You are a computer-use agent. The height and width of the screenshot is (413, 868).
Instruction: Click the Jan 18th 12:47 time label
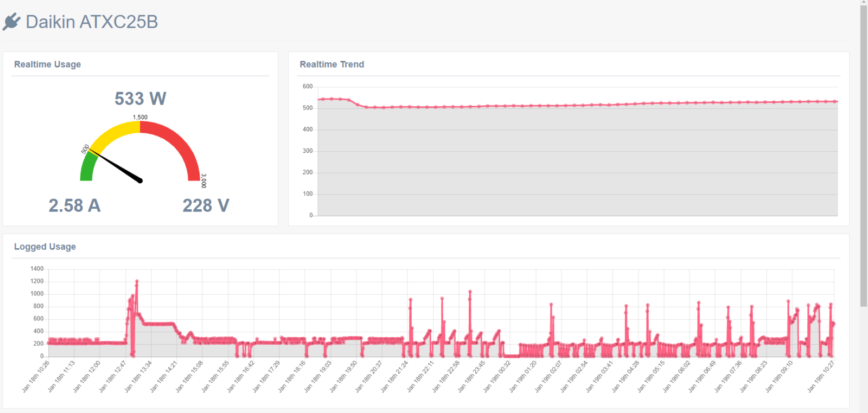112,376
